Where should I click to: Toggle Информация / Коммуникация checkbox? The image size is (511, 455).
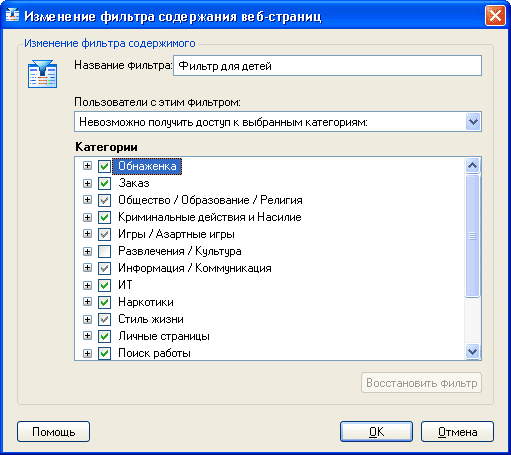[x=104, y=268]
